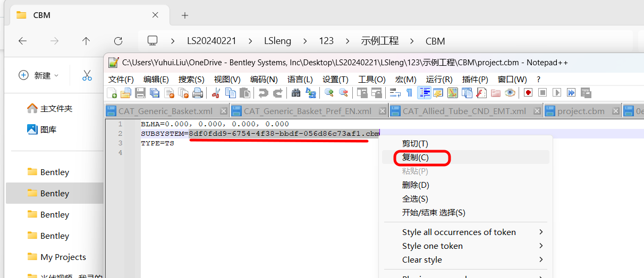Viewport: 644px width, 278px height.
Task: Click the Stop Recording macro icon
Action: [x=543, y=93]
